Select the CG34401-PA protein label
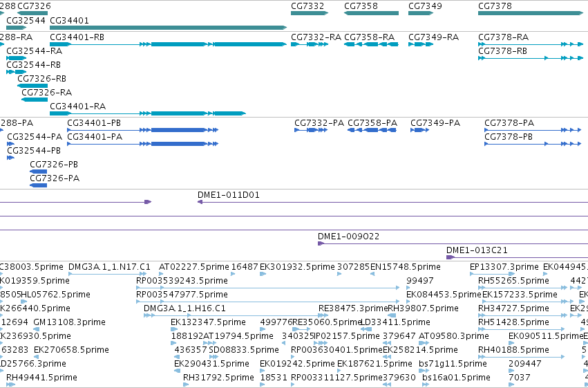588x388 pixels. click(x=95, y=137)
